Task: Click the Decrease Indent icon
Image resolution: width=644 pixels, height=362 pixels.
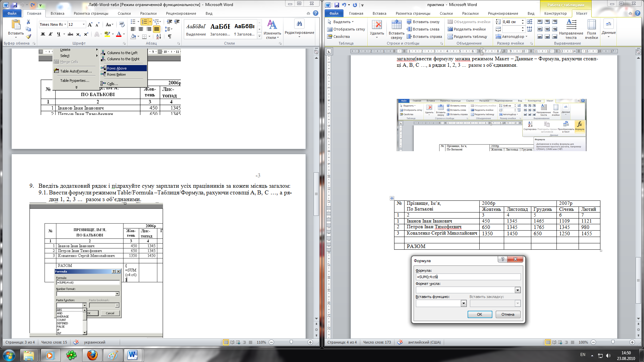Action: point(169,22)
